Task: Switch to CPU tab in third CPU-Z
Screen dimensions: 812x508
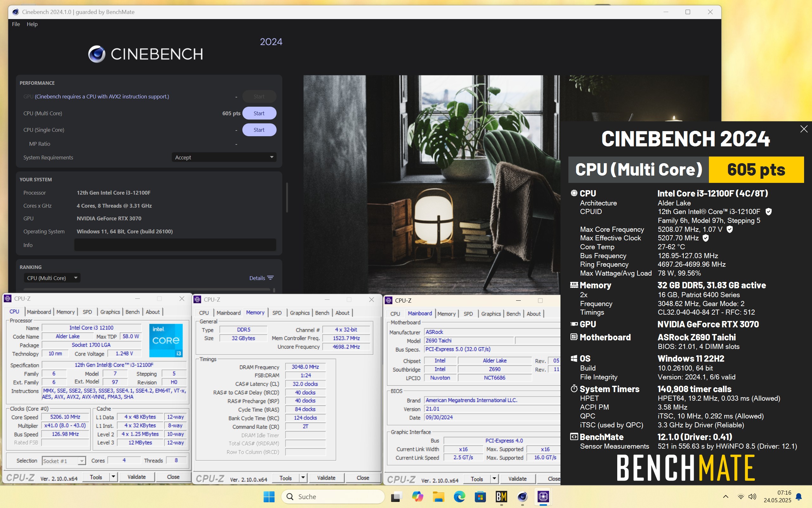Action: pyautogui.click(x=395, y=314)
